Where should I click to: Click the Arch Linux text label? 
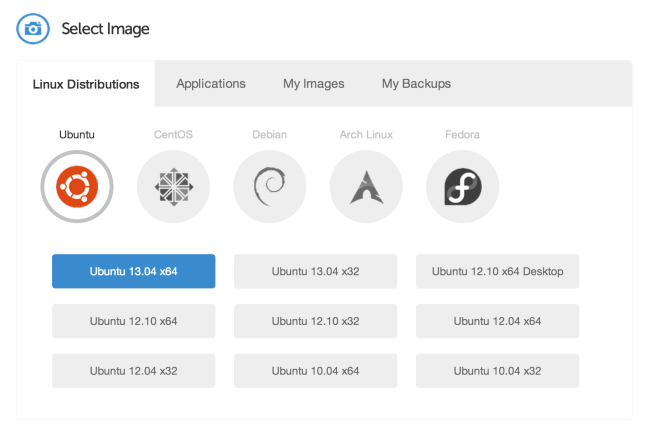(366, 134)
